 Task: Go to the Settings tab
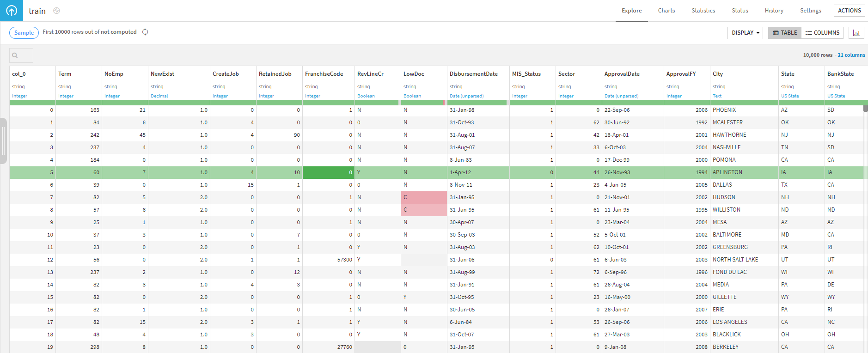click(x=810, y=11)
